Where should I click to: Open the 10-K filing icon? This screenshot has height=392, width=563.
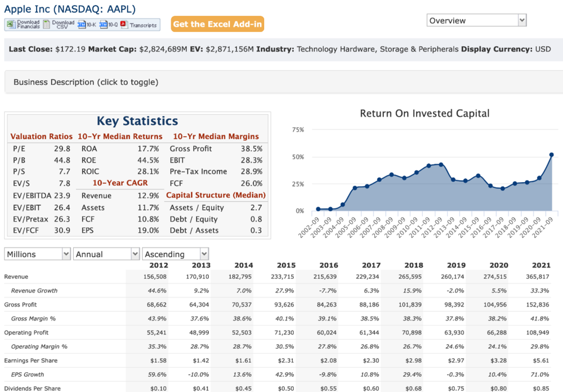(82, 24)
